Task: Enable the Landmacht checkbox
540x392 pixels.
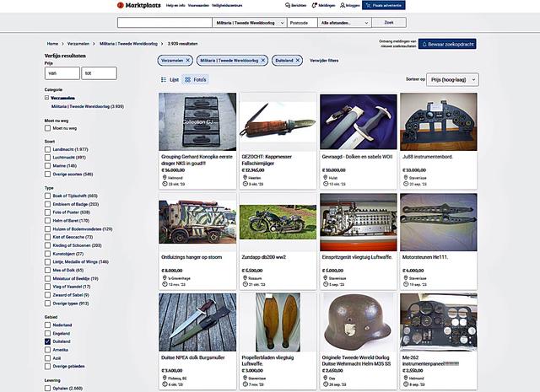Action: click(48, 149)
